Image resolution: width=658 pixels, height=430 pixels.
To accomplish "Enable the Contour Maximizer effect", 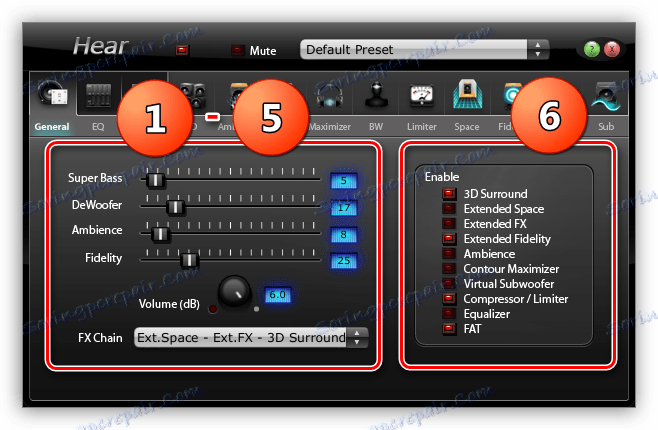I will tap(449, 268).
